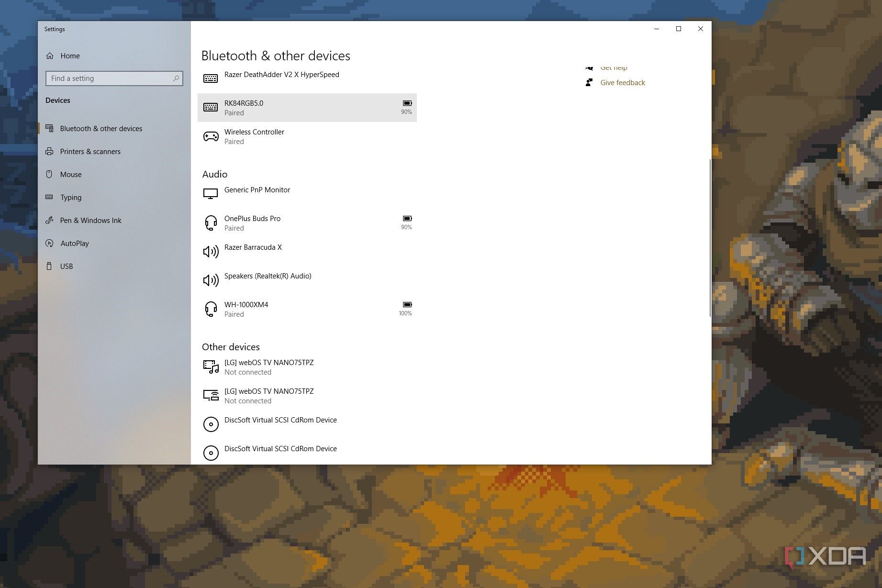Screen dimensions: 882x588
Task: Select the Razer Barracuda X text
Action: coord(253,247)
